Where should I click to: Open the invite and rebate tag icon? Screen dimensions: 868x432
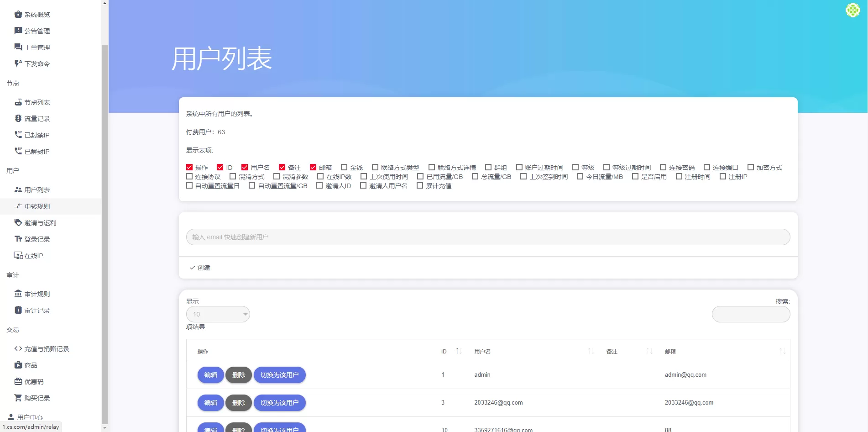[18, 223]
